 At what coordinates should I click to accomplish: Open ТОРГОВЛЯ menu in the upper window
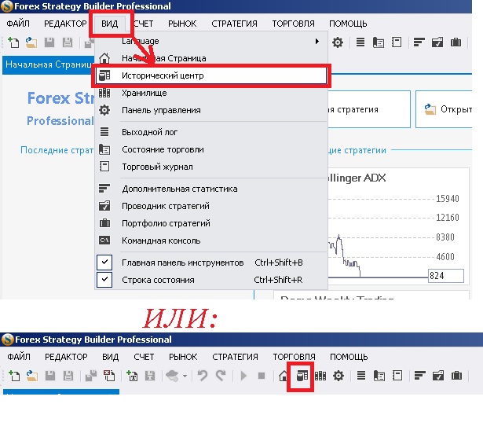(x=293, y=24)
